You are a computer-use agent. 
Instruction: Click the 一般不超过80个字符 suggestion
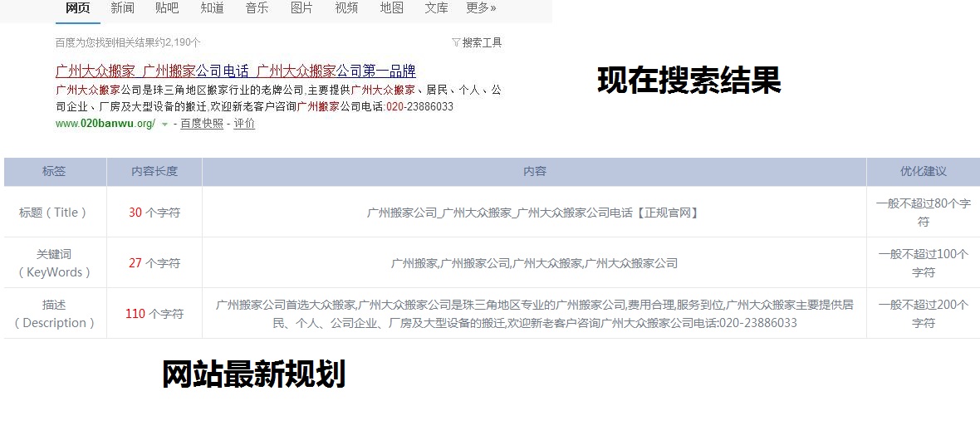(x=924, y=213)
